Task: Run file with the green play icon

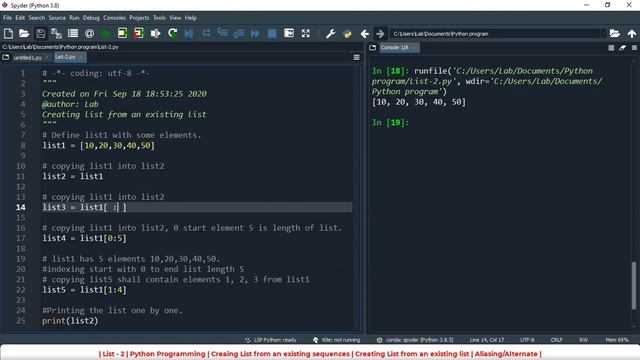Action: click(106, 33)
